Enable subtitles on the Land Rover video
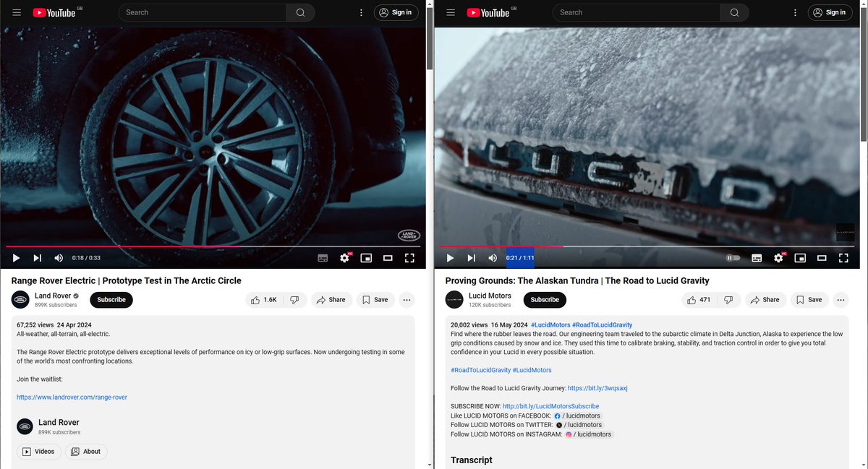This screenshot has width=868, height=469. pos(323,257)
